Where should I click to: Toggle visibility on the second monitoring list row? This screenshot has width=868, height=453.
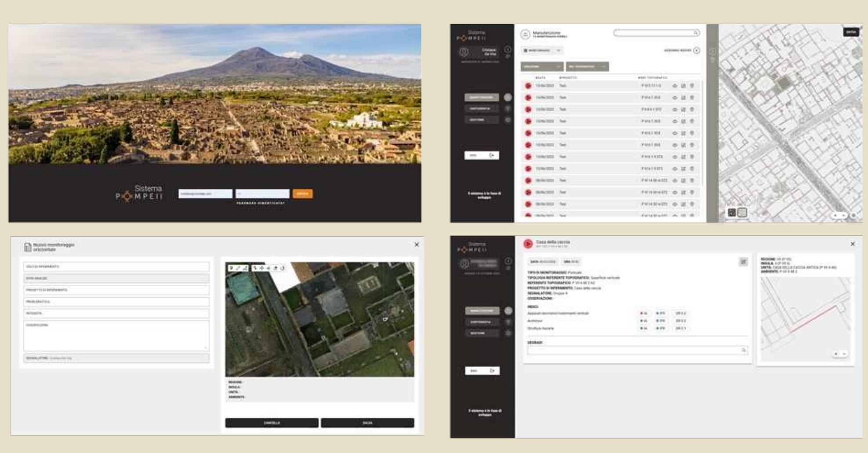click(676, 97)
